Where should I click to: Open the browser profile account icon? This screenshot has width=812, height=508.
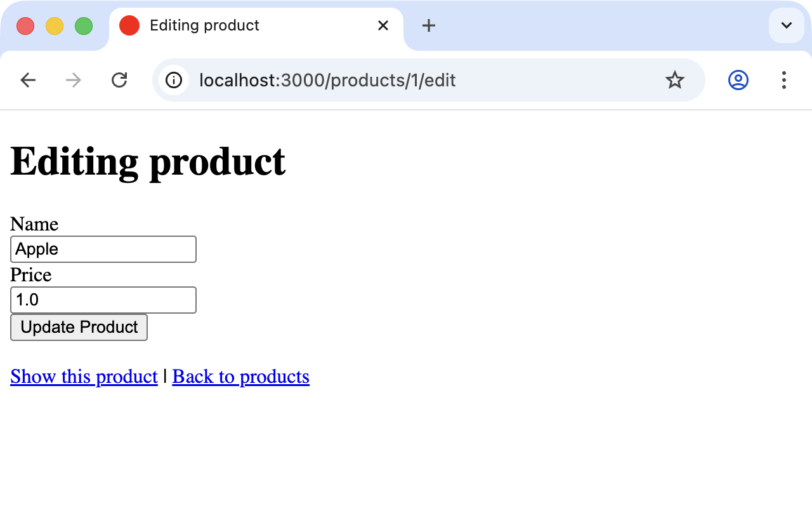coord(738,80)
